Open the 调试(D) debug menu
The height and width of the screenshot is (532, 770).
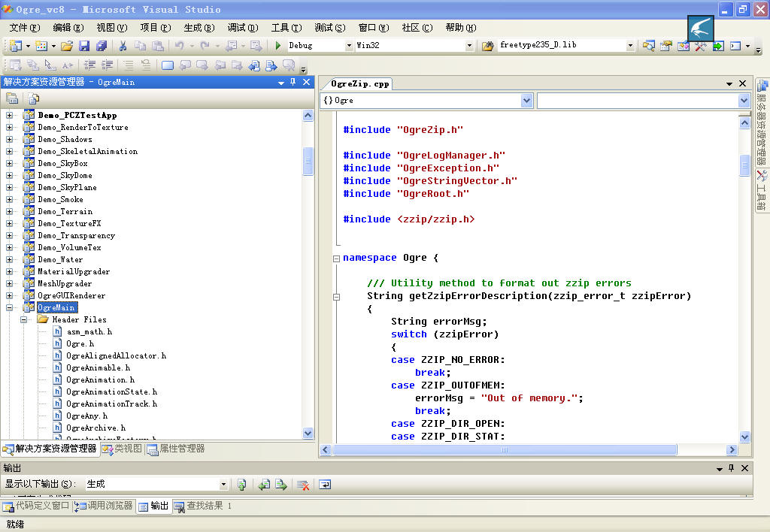pyautogui.click(x=243, y=28)
